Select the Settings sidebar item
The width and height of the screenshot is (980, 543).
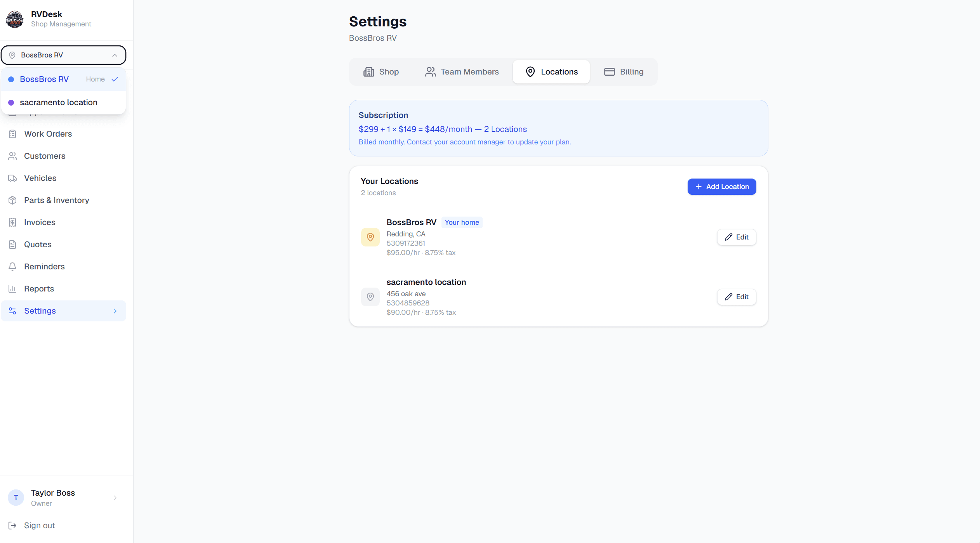click(64, 311)
